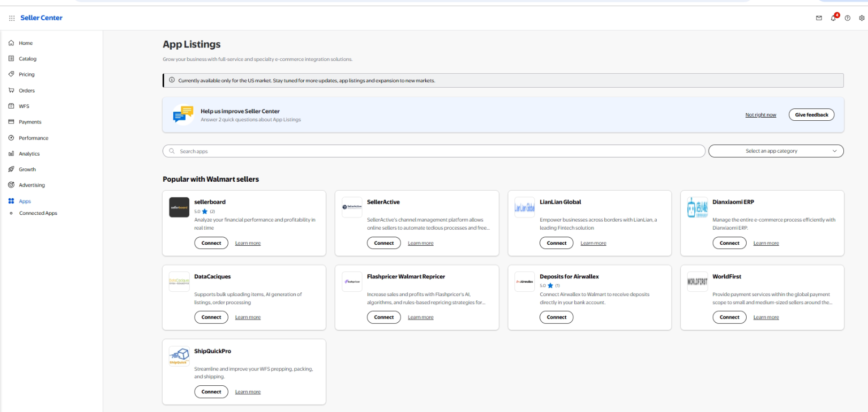Open the mail inbox icon
Viewport: 868px width, 412px height.
[819, 18]
